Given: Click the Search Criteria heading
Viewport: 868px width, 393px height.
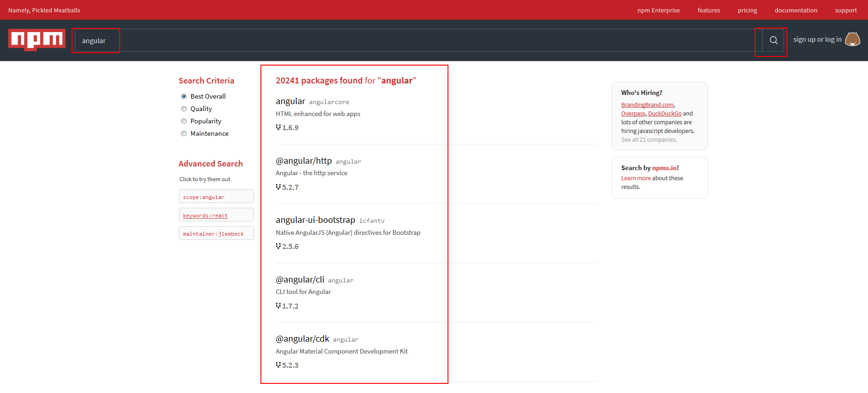Looking at the screenshot, I should coord(206,81).
